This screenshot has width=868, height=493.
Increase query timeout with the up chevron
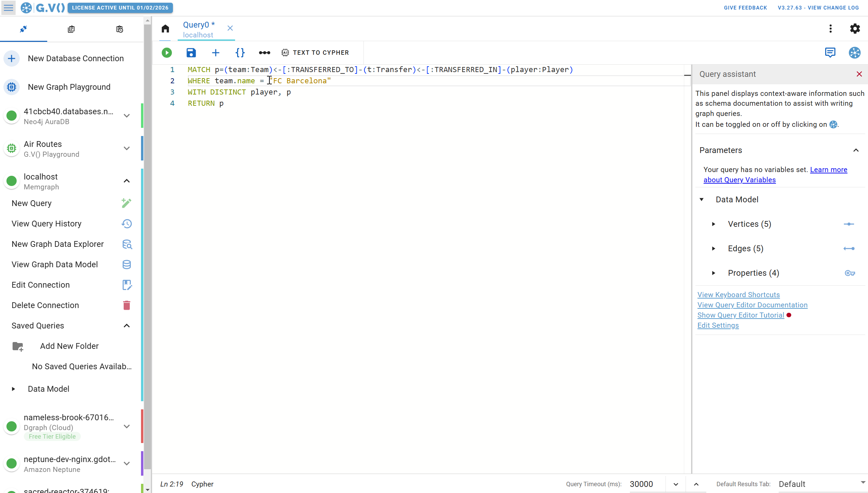pyautogui.click(x=696, y=485)
